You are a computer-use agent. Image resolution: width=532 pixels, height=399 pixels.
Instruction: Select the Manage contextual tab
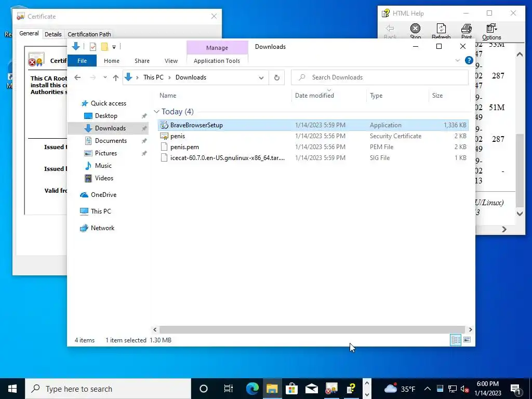[217, 48]
